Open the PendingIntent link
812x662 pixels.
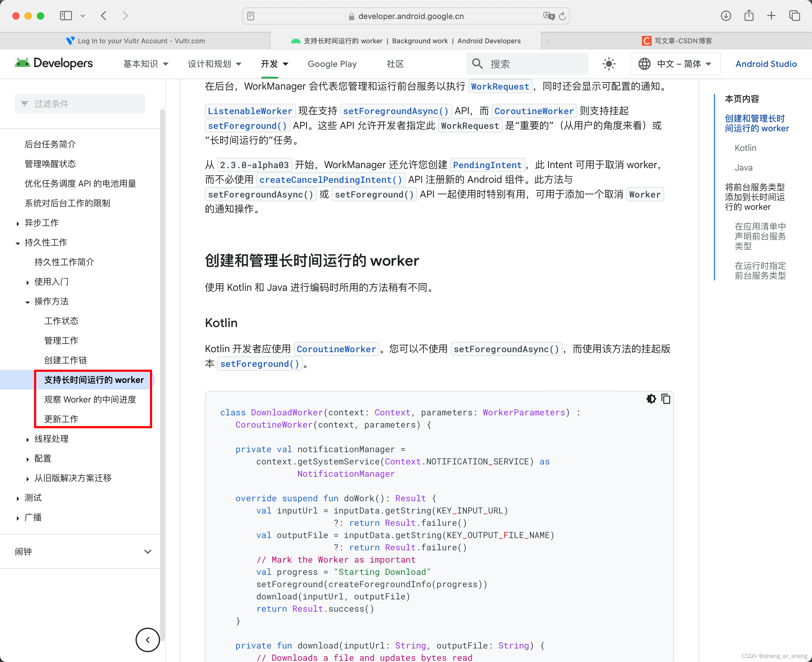[487, 165]
